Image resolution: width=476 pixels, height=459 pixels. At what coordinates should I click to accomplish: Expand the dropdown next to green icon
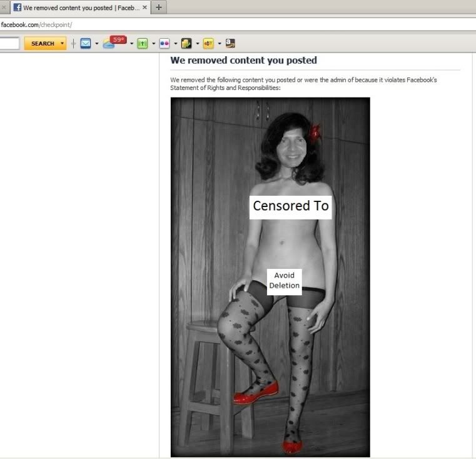pos(154,44)
